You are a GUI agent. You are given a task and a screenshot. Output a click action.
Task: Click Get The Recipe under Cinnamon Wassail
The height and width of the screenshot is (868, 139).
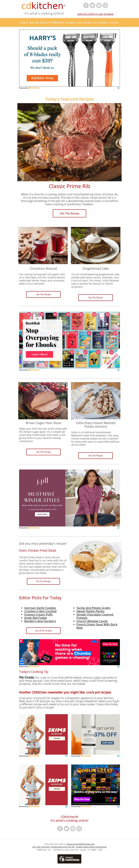click(43, 294)
